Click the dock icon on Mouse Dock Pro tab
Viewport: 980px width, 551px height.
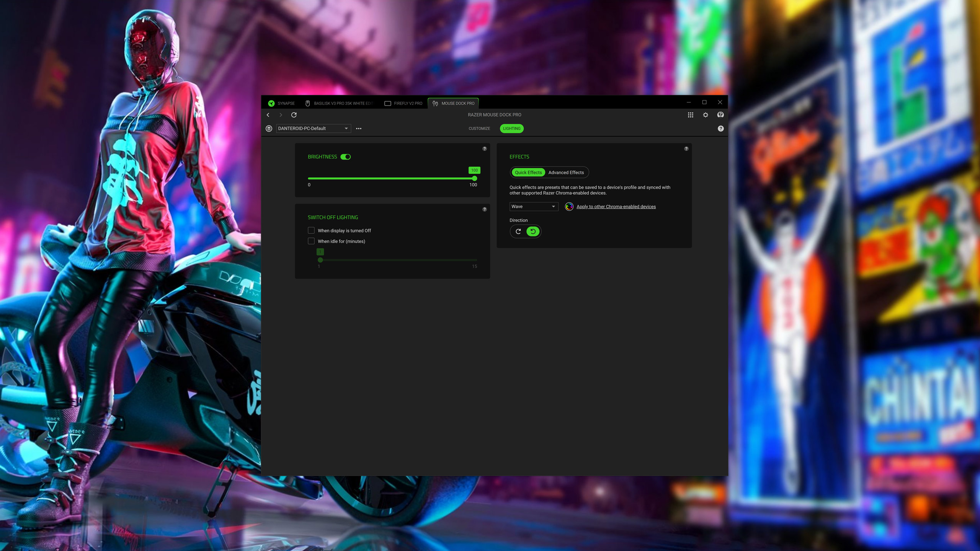click(x=435, y=103)
